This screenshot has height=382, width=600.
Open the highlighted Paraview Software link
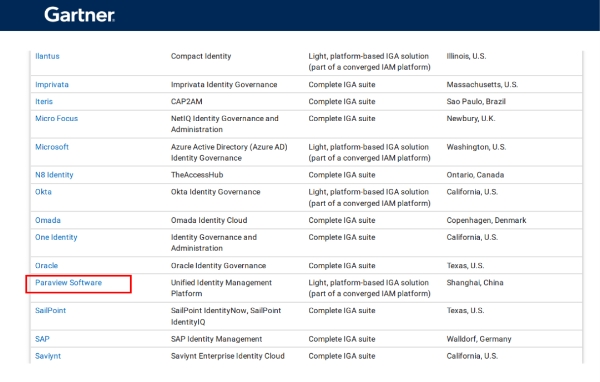tap(68, 282)
